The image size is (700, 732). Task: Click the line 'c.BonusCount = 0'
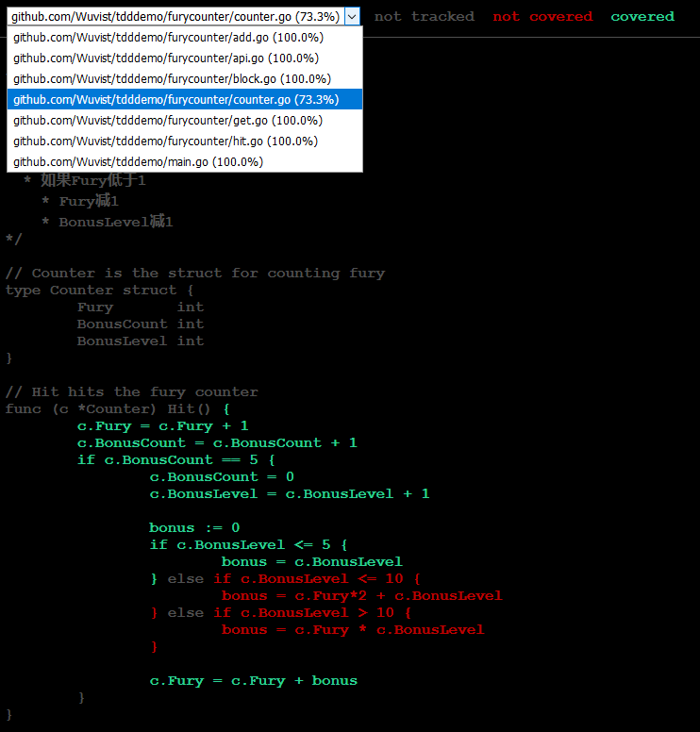tap(222, 477)
